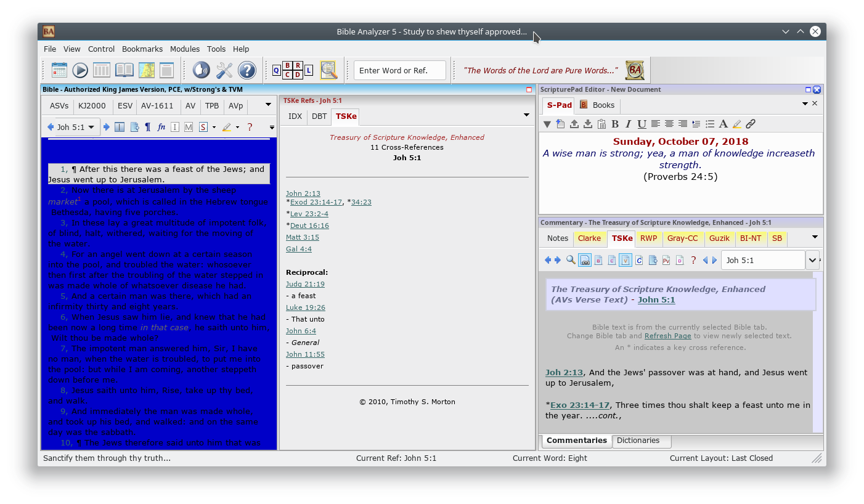Open the Commentary verse reference combo box arrow
Viewport: 864px width, 504px height.
[812, 260]
